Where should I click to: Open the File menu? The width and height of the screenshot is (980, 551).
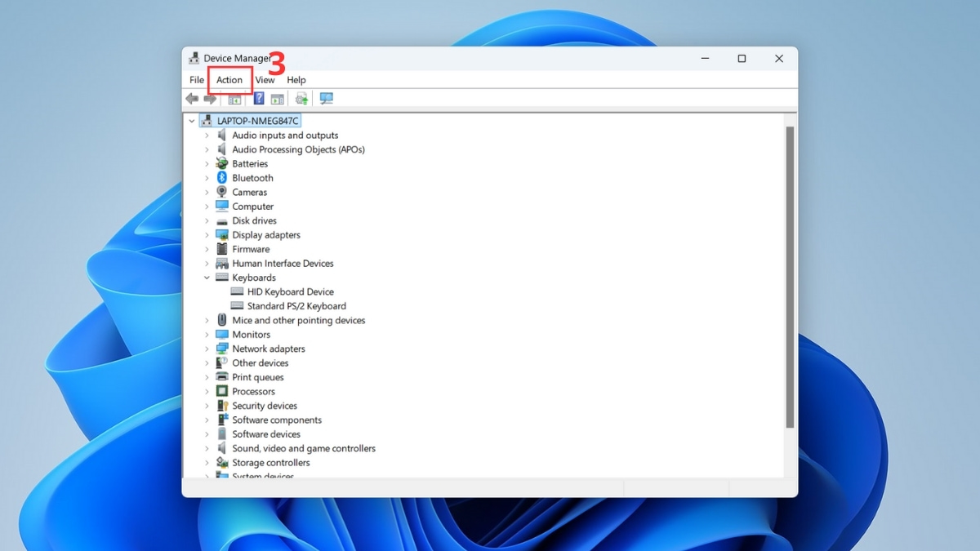click(x=196, y=80)
